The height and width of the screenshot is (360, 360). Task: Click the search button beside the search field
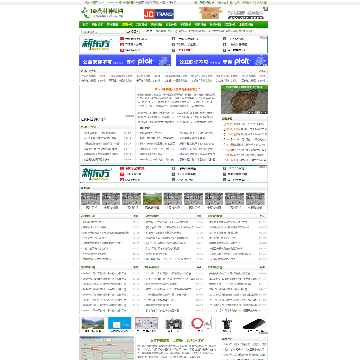coord(132,32)
